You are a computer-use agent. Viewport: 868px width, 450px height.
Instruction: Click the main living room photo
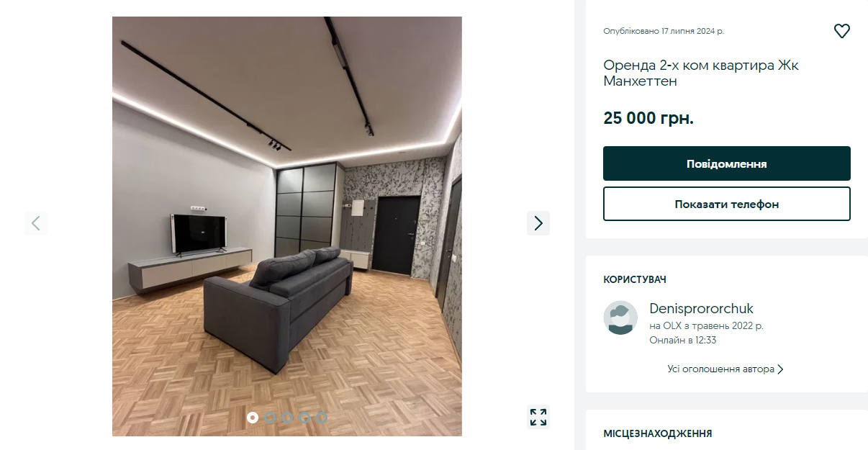point(287,226)
